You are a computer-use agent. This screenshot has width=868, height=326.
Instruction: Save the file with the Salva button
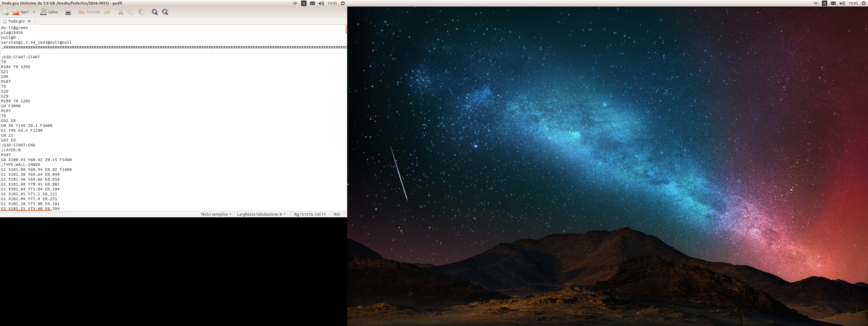tap(49, 12)
